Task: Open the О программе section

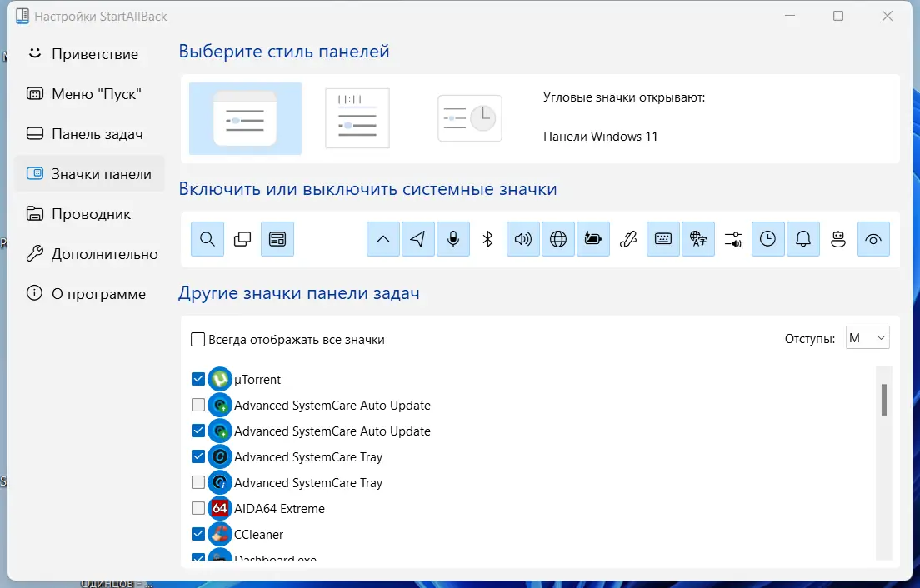Action: point(89,294)
